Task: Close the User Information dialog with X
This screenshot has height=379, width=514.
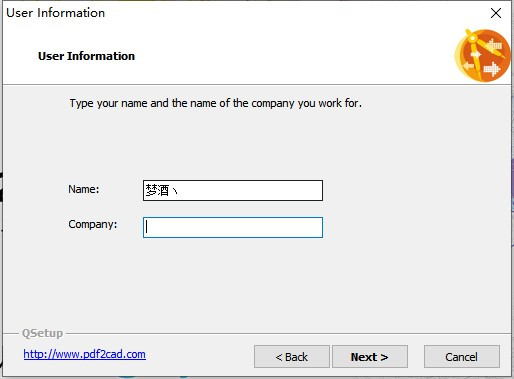Action: click(496, 13)
